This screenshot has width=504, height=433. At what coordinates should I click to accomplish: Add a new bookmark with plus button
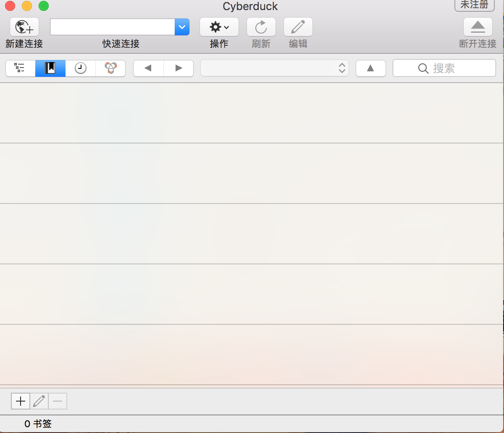[21, 402]
